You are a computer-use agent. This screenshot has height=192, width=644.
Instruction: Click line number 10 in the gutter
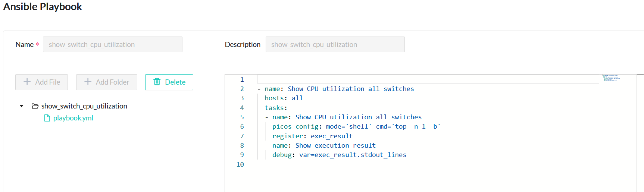coord(240,164)
